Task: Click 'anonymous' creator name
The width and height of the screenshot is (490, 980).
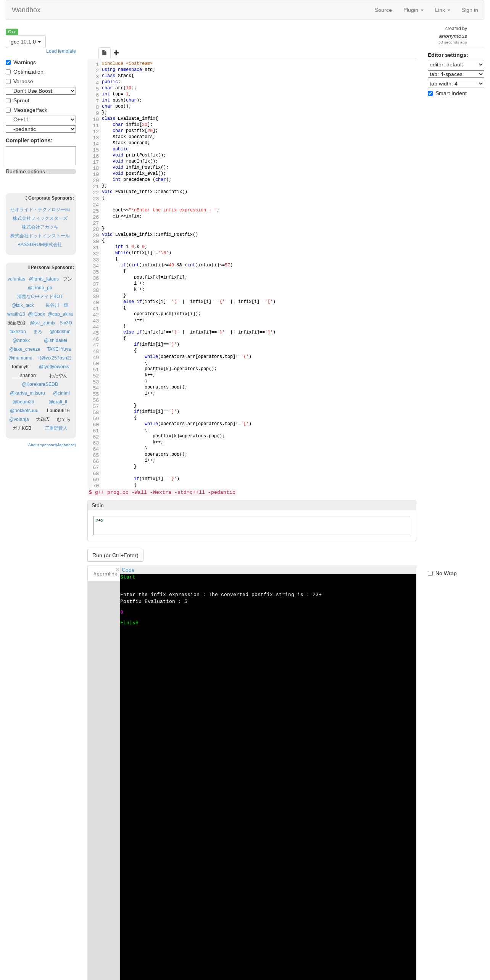Action: (453, 36)
